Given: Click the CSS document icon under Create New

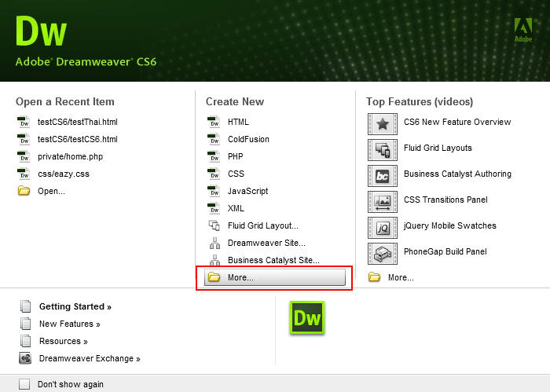Looking at the screenshot, I should [214, 174].
